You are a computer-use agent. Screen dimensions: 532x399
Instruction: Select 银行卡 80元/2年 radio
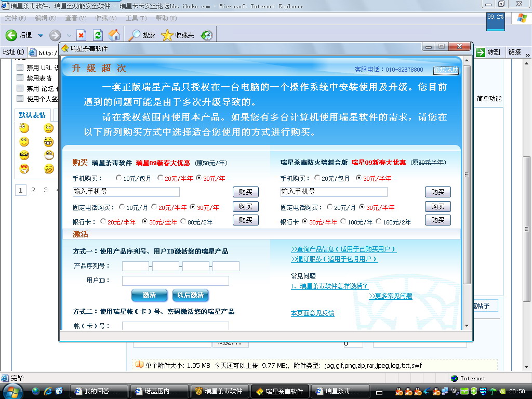pos(183,221)
